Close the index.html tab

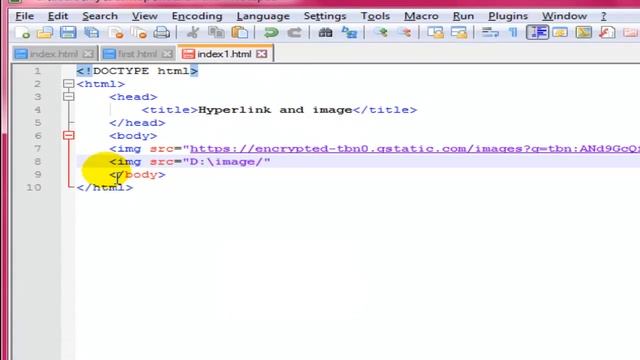click(x=88, y=53)
